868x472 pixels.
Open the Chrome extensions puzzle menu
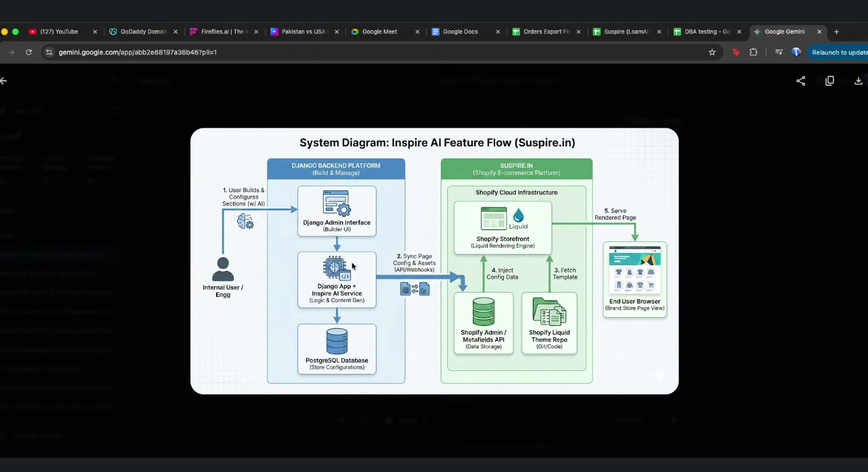pyautogui.click(x=753, y=52)
